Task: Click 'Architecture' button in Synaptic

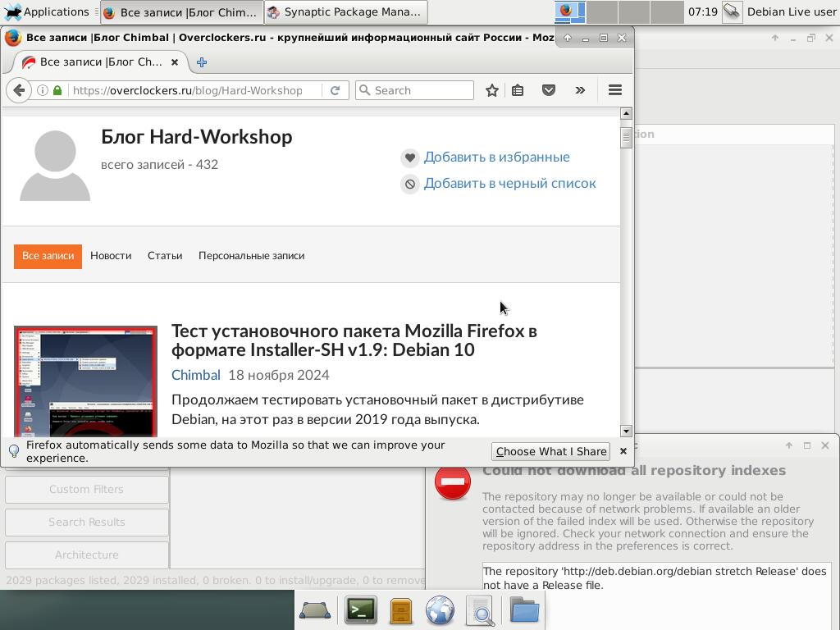Action: click(x=86, y=555)
